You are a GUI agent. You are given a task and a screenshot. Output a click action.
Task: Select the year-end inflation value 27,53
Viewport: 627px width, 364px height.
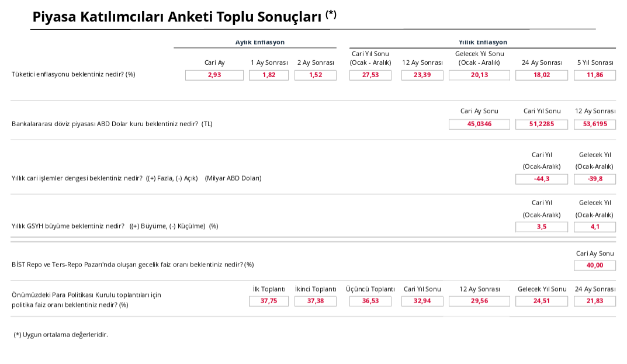coord(370,75)
